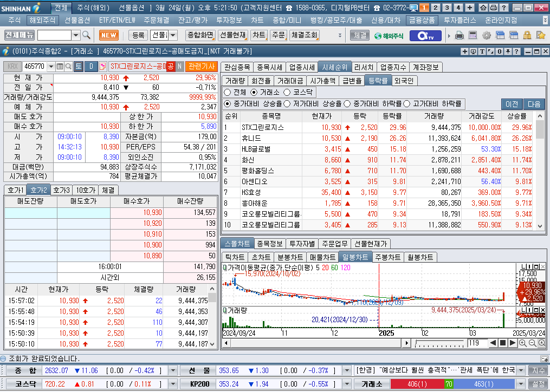This screenshot has height=392, width=550.
Task: Open the 금융상품 menu
Action: click(x=422, y=21)
